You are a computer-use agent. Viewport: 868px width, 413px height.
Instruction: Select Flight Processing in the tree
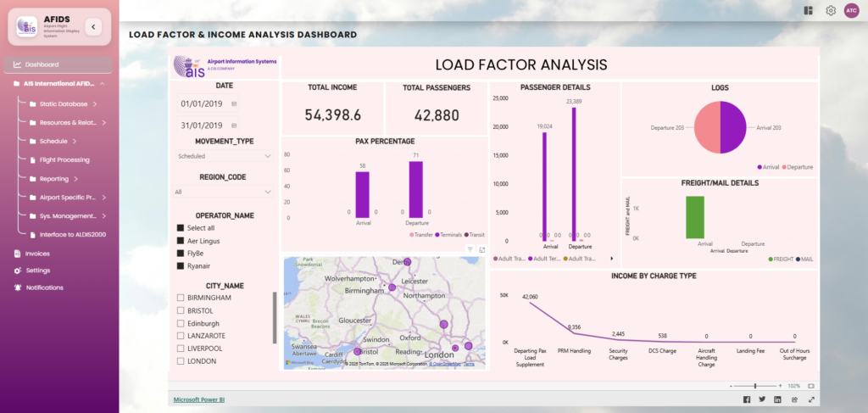tap(64, 159)
